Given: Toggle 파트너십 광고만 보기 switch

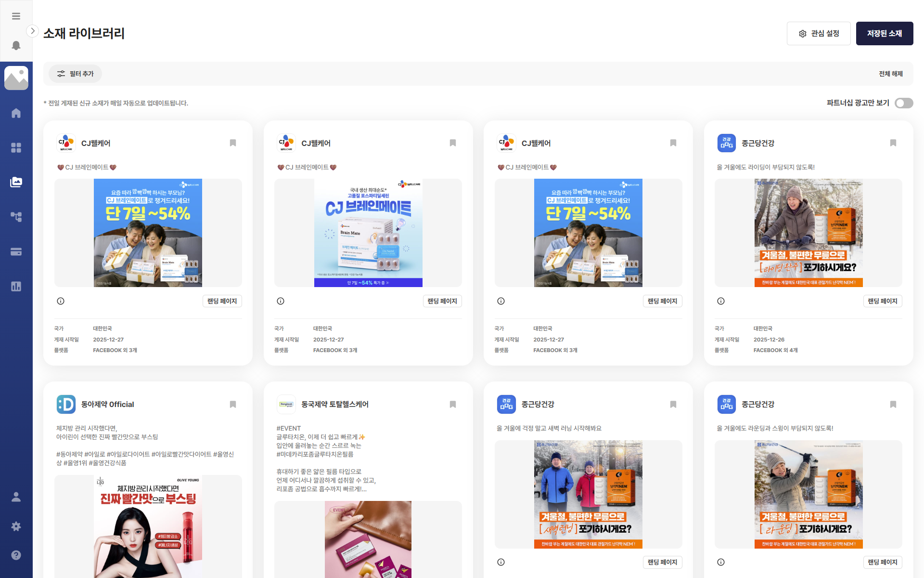Looking at the screenshot, I should click(x=903, y=103).
